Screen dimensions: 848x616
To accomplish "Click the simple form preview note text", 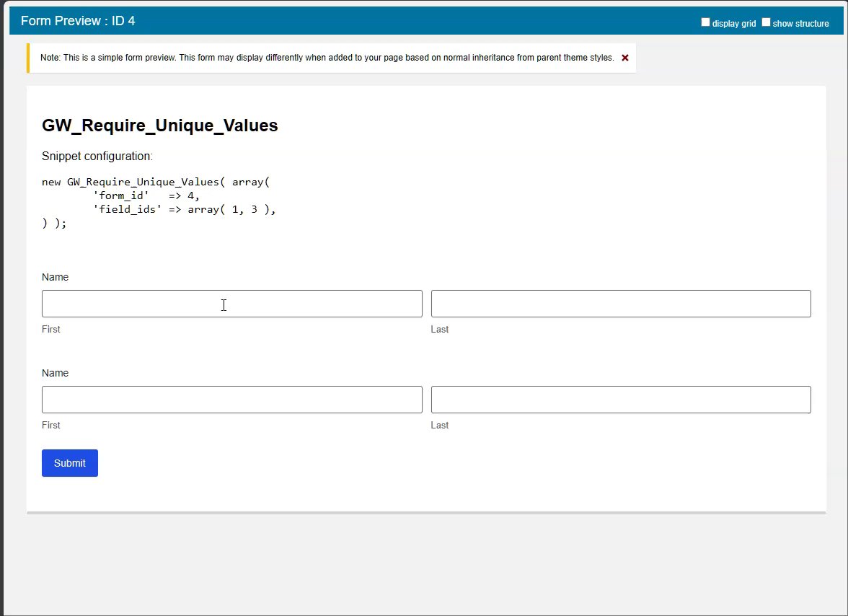I will pyautogui.click(x=327, y=58).
